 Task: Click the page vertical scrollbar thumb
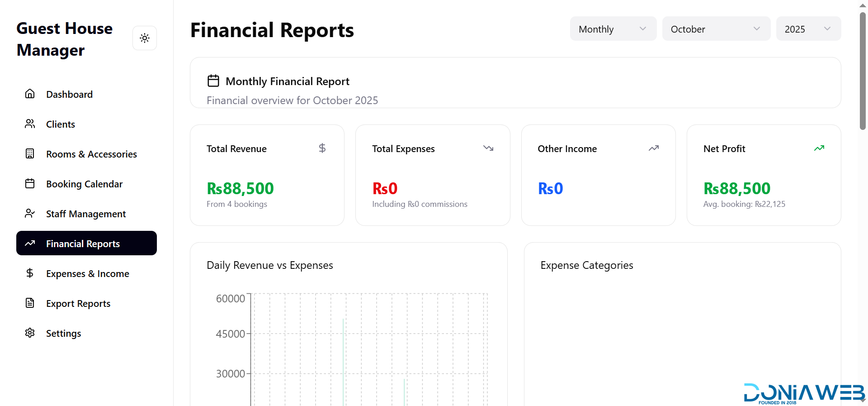[x=863, y=70]
